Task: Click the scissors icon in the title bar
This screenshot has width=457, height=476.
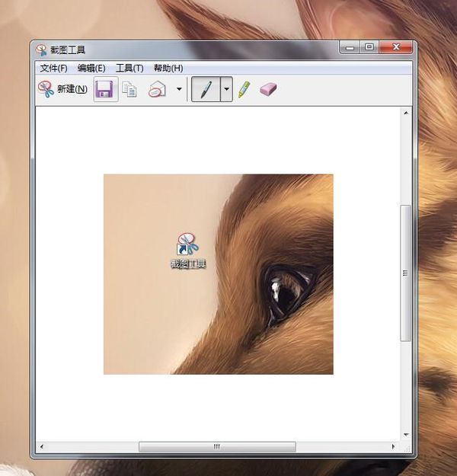Action: 42,50
